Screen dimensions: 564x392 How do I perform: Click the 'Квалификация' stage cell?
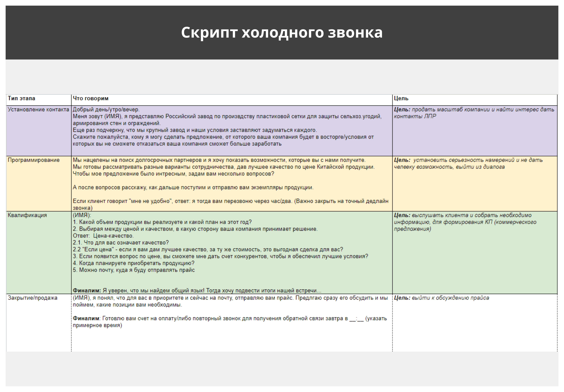point(27,215)
